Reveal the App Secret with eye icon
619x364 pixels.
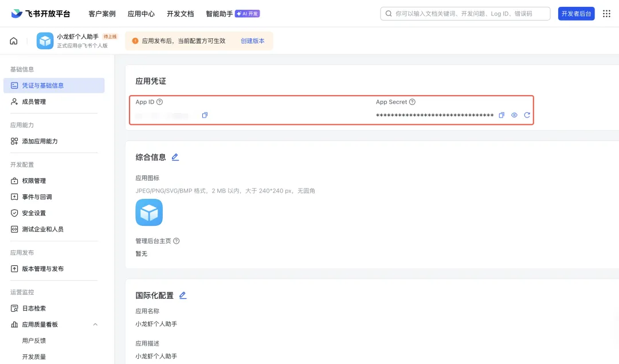(514, 115)
